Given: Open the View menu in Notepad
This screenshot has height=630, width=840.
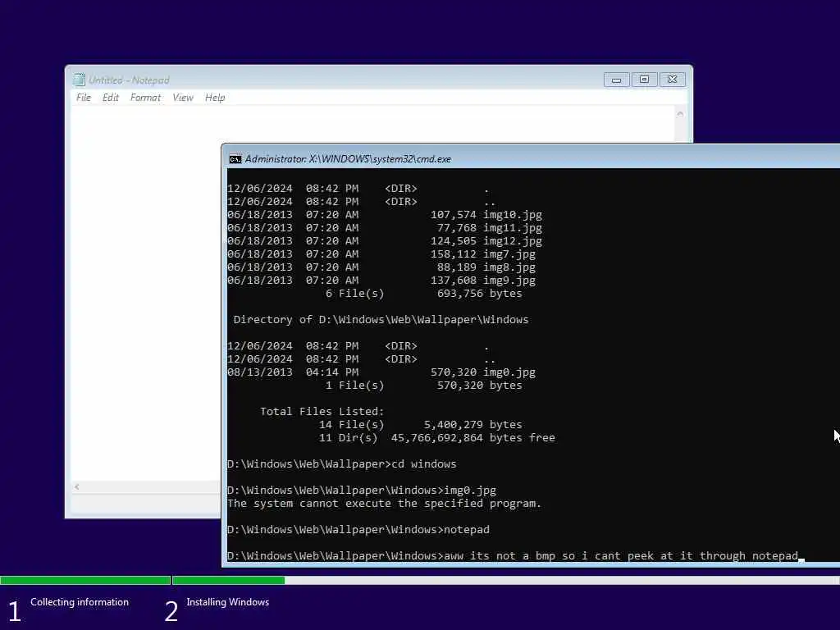Looking at the screenshot, I should (x=183, y=98).
